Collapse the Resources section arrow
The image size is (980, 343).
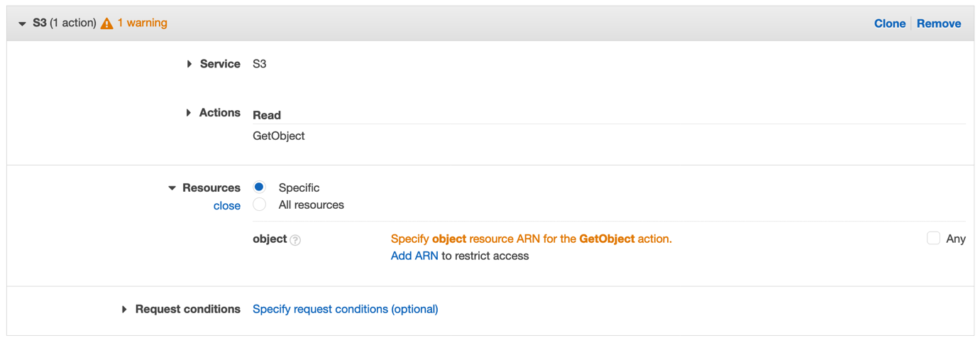click(x=172, y=188)
